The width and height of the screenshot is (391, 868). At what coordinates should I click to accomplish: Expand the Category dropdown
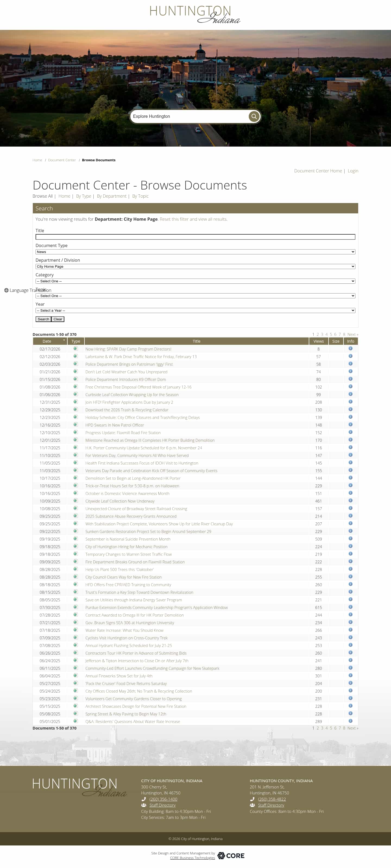[x=195, y=281]
